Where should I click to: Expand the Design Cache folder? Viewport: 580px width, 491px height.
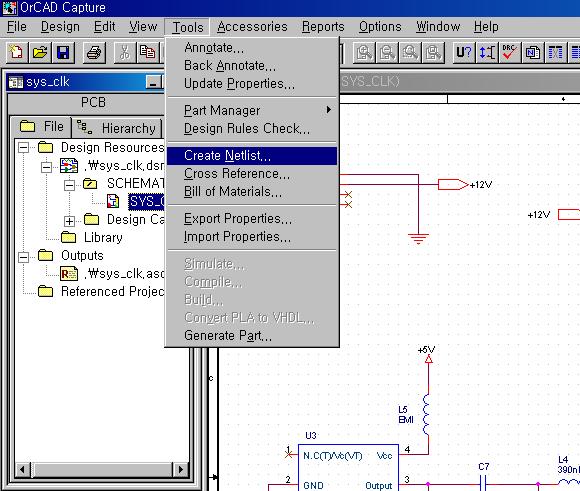pos(69,221)
